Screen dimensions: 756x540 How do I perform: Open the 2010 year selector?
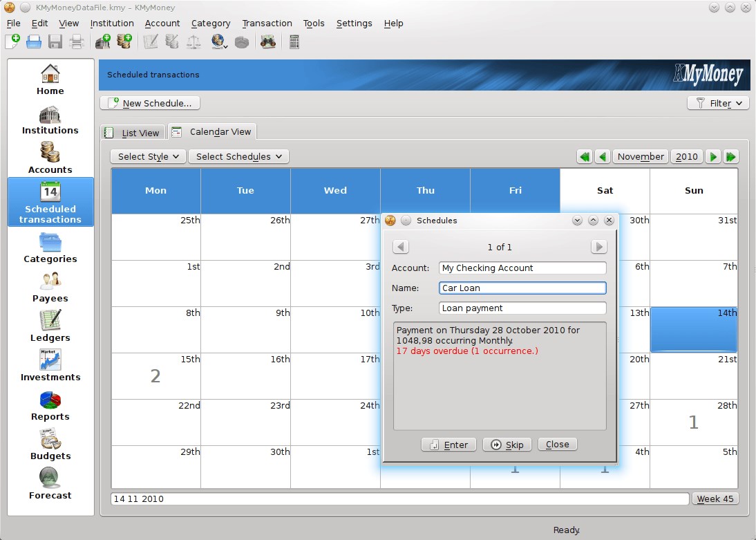pyautogui.click(x=687, y=157)
